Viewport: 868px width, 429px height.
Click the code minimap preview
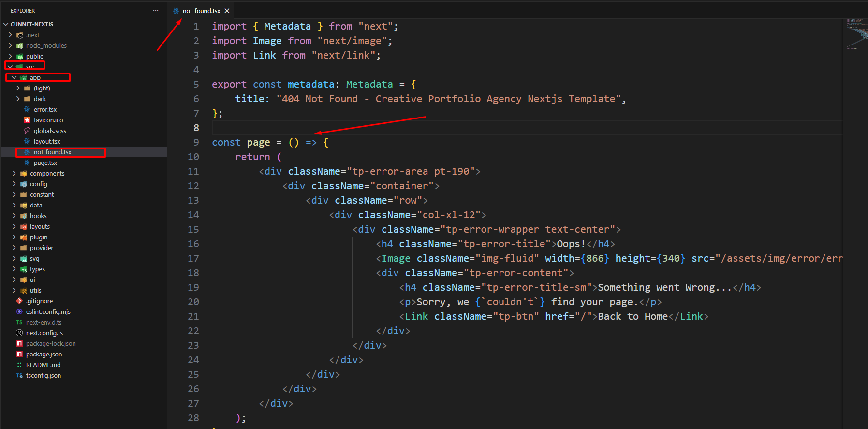pos(857,34)
